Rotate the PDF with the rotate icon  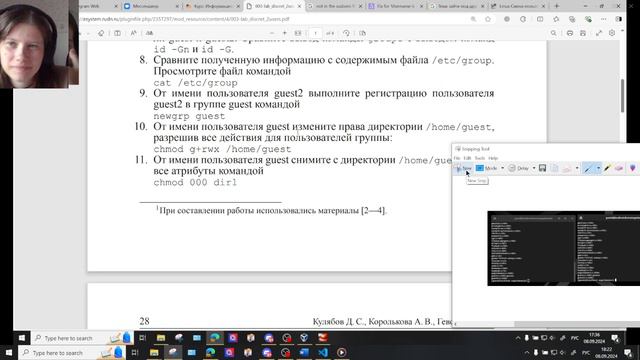point(346,33)
